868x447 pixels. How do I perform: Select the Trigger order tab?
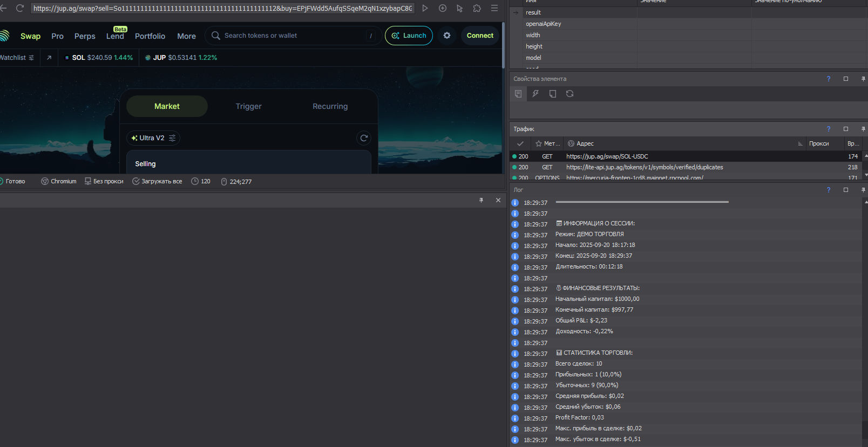(248, 106)
